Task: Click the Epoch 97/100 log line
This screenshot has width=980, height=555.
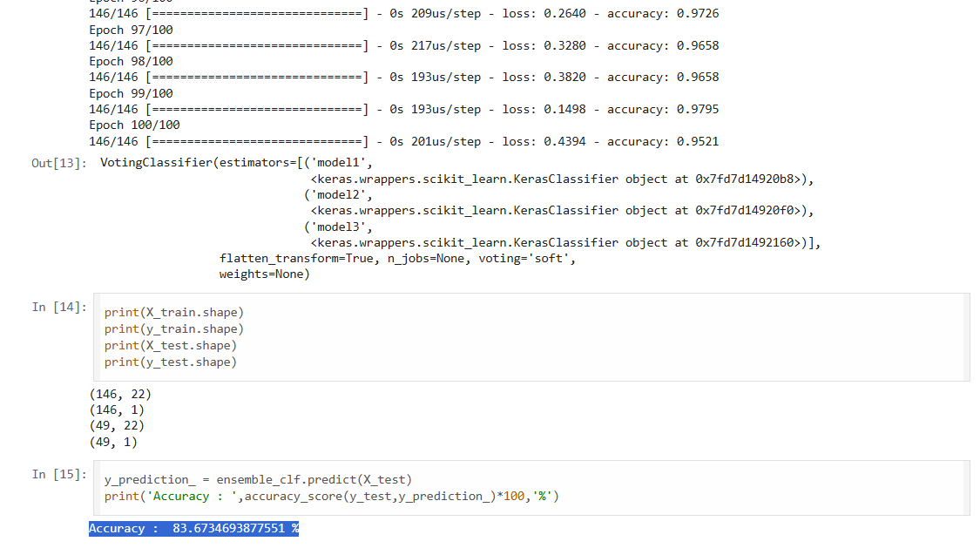Action: 131,30
